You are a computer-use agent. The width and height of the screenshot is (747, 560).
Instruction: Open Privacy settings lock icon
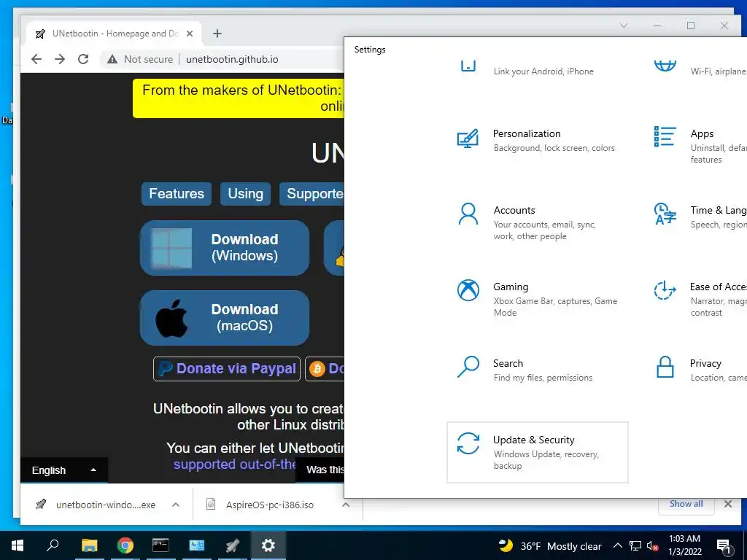tap(665, 367)
